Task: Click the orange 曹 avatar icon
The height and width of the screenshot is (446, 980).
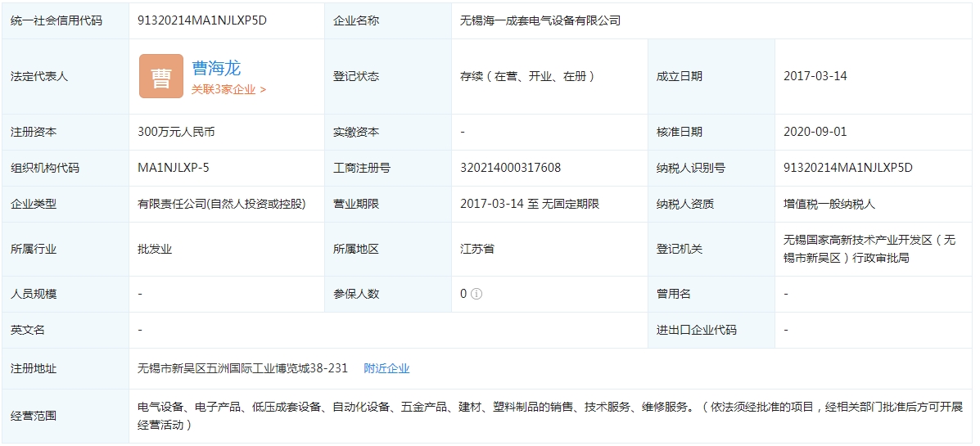Action: coord(160,76)
